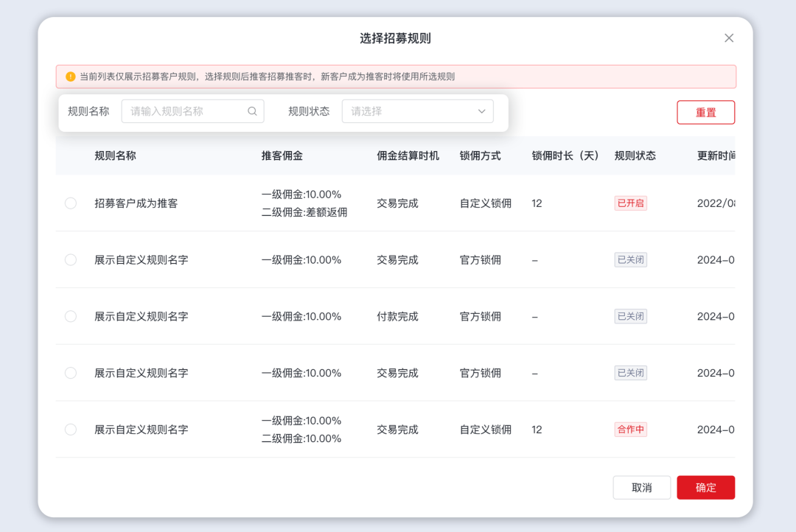Click the 请输入规则名称 input field

(184, 111)
